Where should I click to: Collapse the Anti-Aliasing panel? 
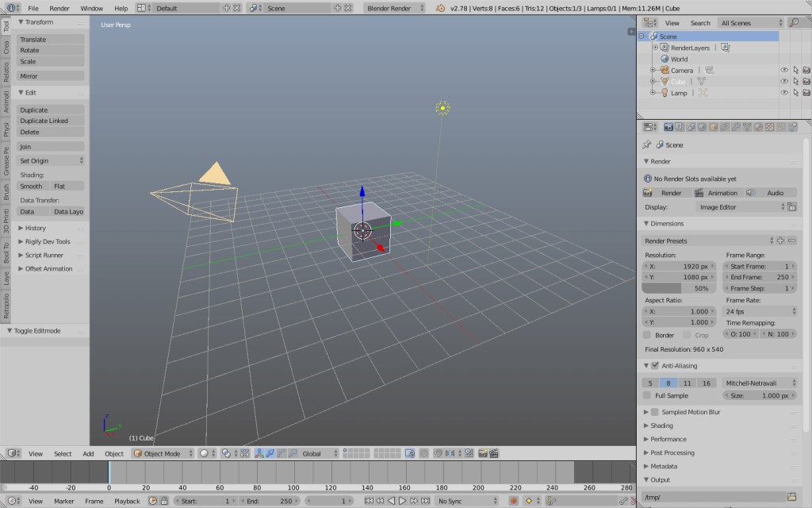pyautogui.click(x=648, y=365)
